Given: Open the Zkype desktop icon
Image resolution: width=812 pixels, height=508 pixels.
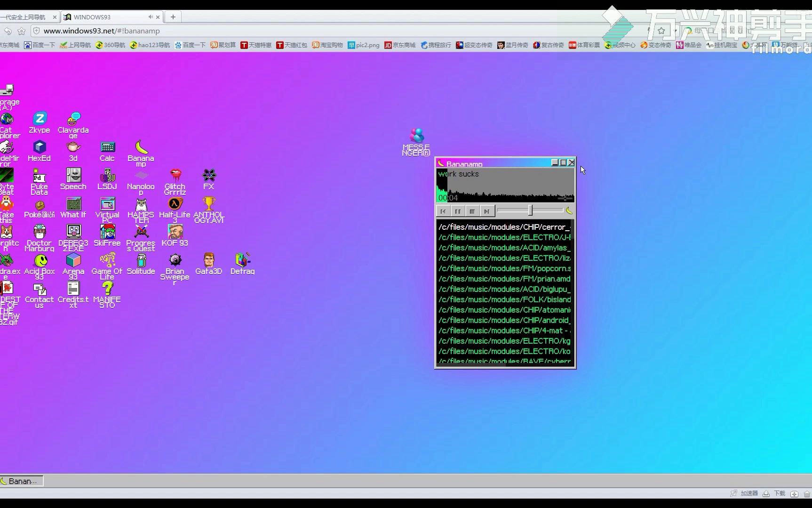Looking at the screenshot, I should coord(40,122).
